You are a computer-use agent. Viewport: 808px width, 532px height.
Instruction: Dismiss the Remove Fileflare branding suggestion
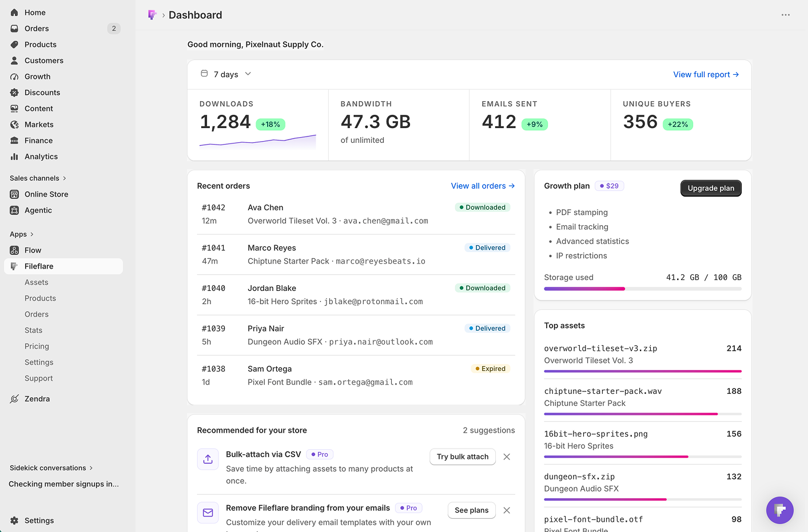click(507, 510)
